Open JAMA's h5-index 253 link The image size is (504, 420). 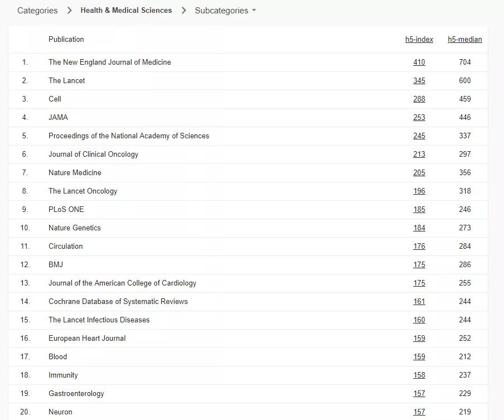(419, 118)
